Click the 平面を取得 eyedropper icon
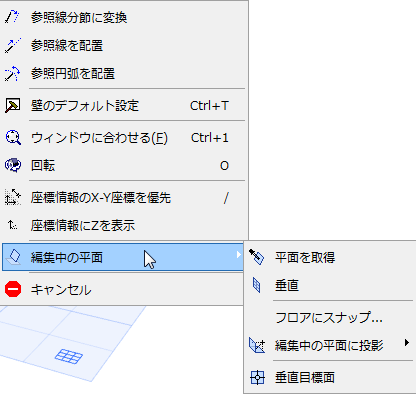This screenshot has width=416, height=394. (x=257, y=257)
